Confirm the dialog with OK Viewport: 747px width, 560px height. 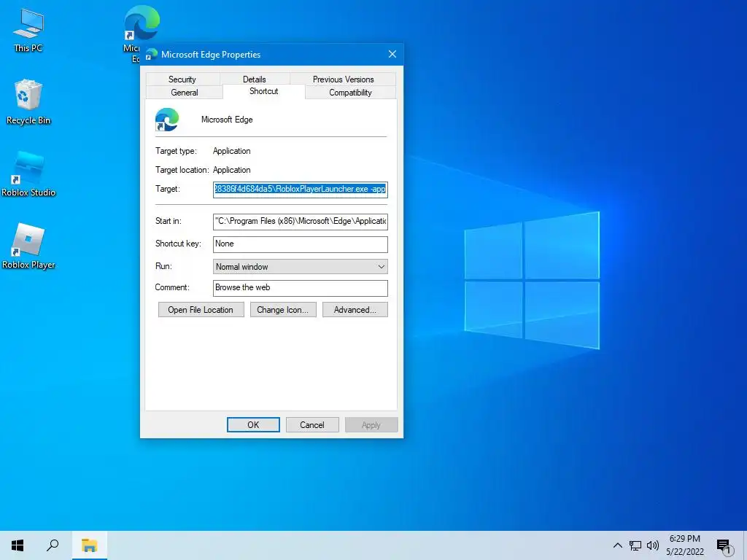(x=253, y=425)
